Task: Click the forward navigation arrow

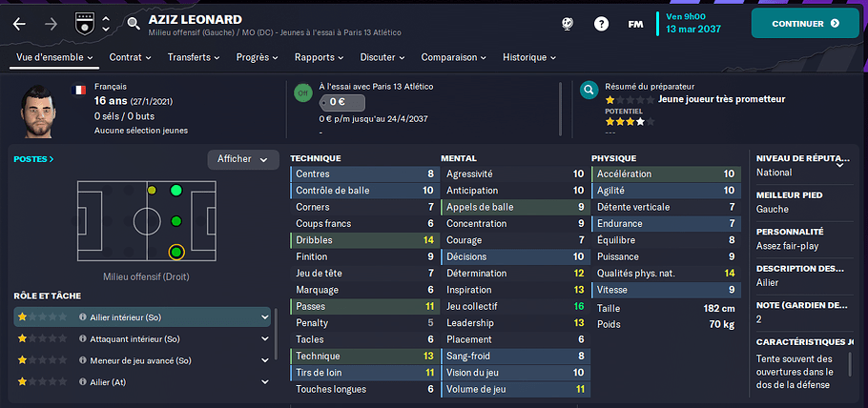Action: (x=51, y=25)
